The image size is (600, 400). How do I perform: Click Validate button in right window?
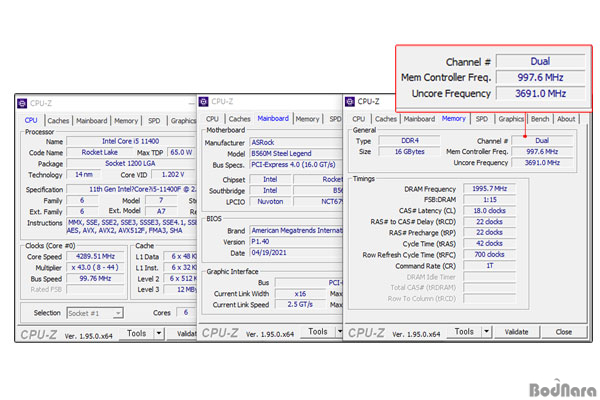point(516,332)
